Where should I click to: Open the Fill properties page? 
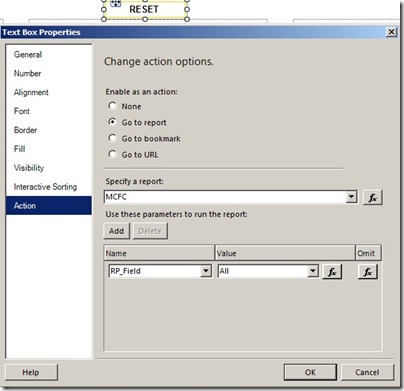[x=19, y=149]
